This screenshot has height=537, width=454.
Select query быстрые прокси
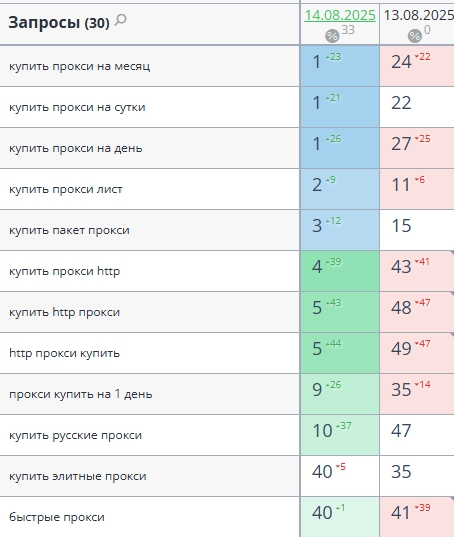(x=56, y=517)
